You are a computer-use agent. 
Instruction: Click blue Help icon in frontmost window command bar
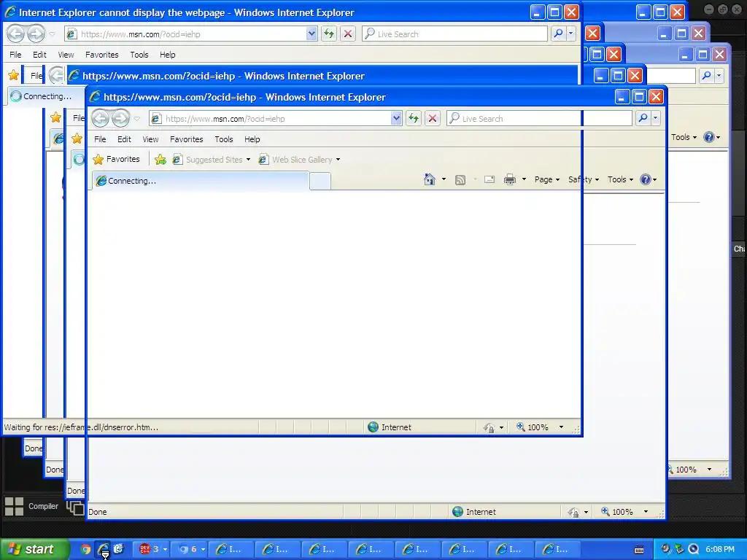coord(646,179)
